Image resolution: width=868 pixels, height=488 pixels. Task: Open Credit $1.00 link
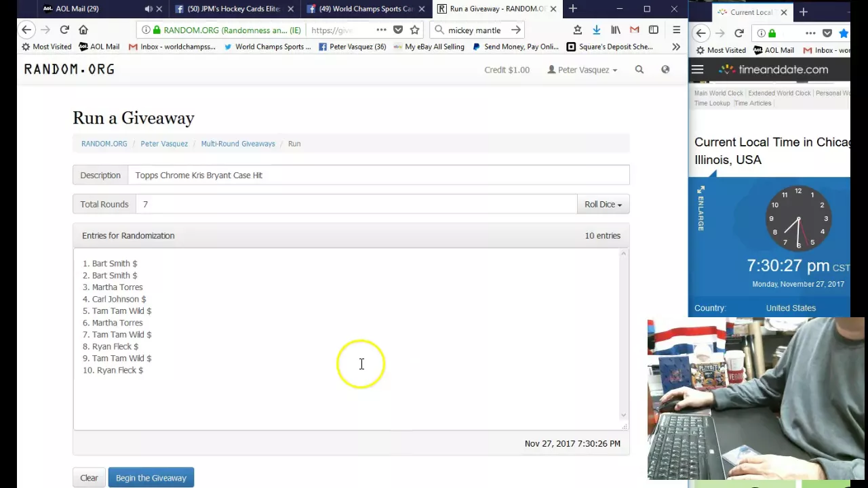pos(507,70)
